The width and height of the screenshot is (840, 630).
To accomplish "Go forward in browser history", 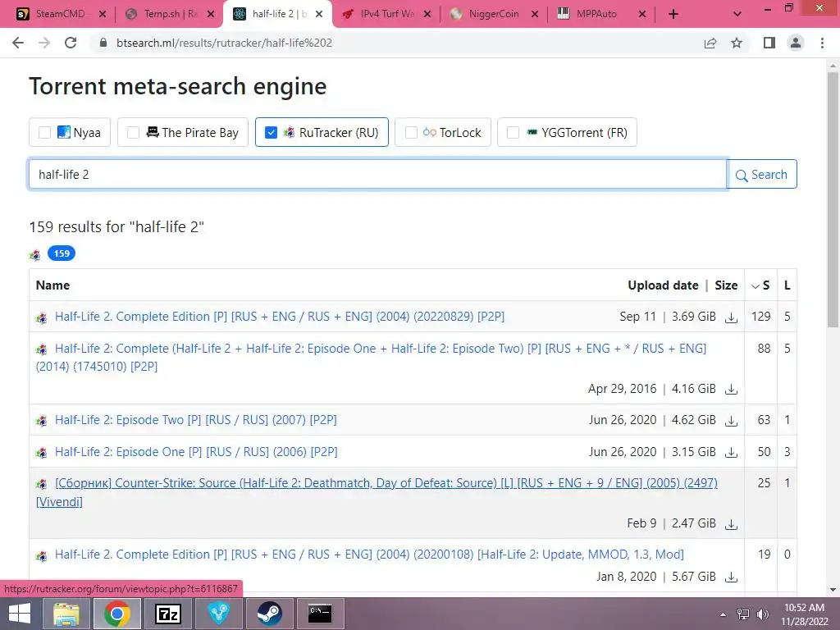I will click(x=44, y=43).
